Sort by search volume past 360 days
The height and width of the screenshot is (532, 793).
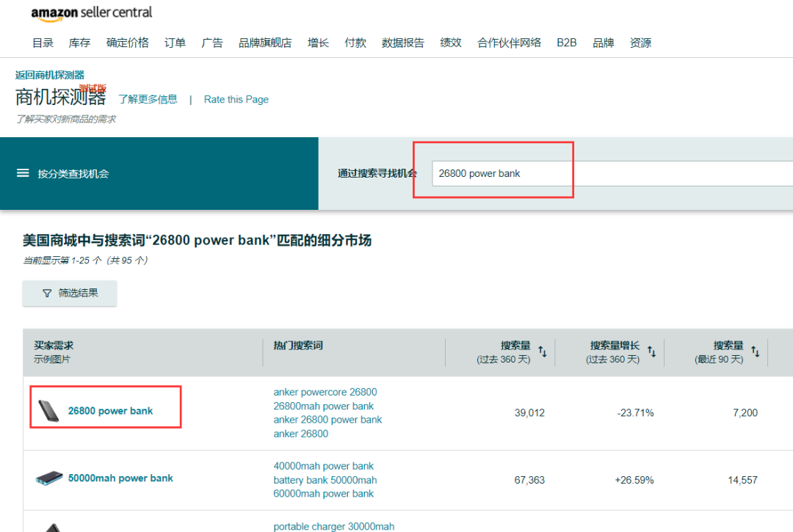coord(543,351)
